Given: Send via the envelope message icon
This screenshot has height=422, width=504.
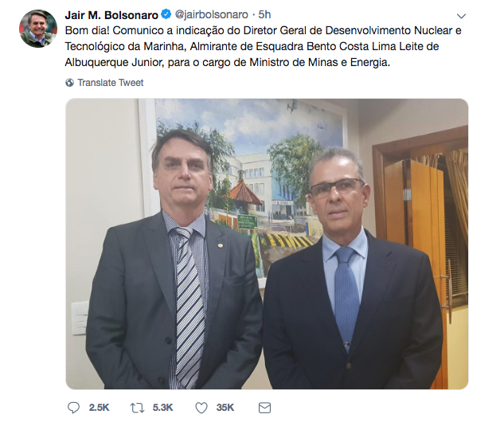Looking at the screenshot, I should [264, 408].
